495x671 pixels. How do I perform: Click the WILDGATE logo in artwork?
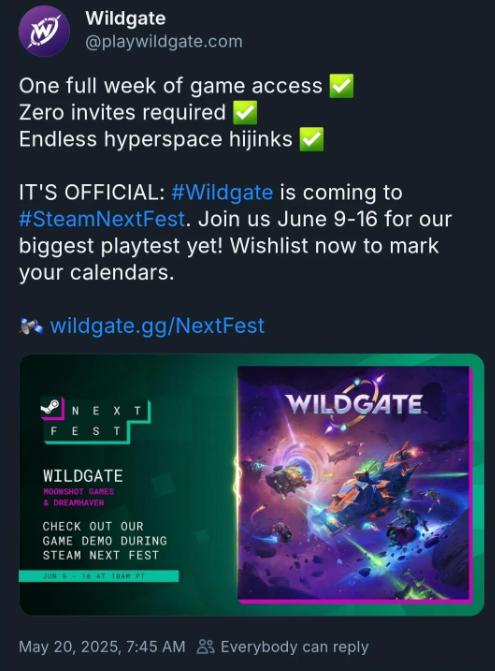pos(354,403)
